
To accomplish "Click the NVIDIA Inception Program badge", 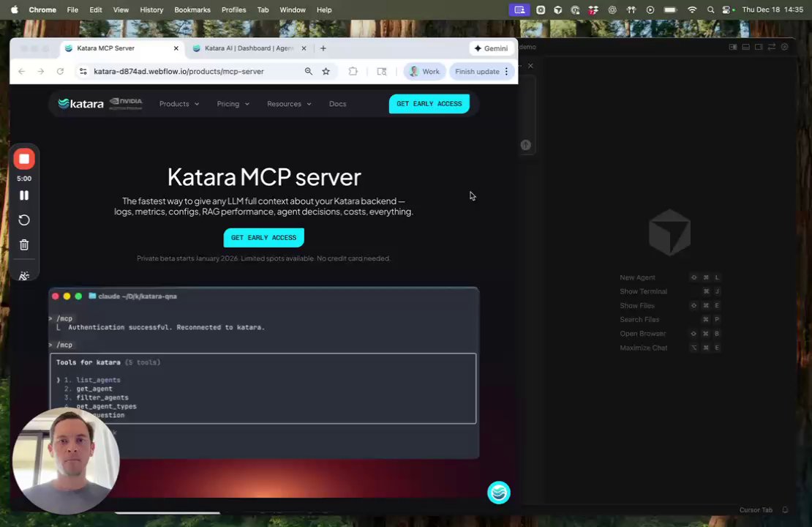I will pos(126,104).
